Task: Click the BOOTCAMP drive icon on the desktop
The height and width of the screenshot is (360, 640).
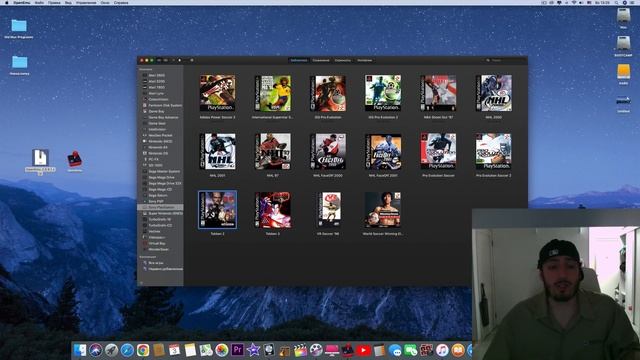Action: (x=623, y=43)
